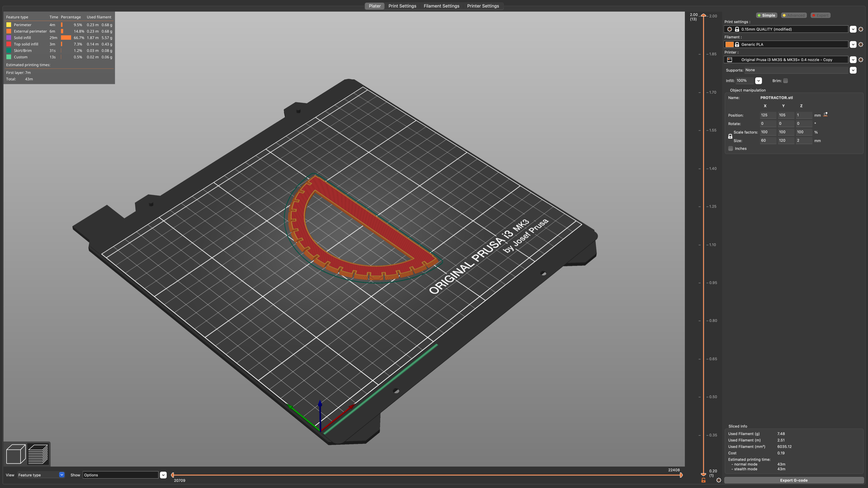Open Supports dropdown
This screenshot has width=868, height=488.
point(853,70)
